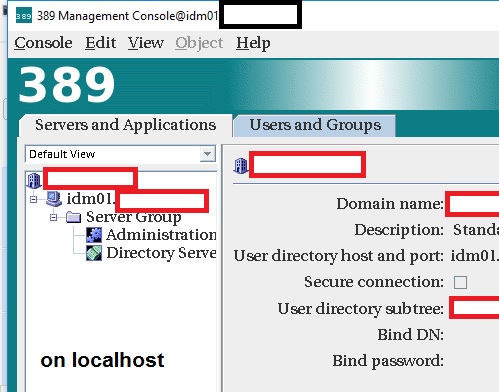Click the idm01 host computer icon
The height and width of the screenshot is (392, 499).
[x=54, y=199]
